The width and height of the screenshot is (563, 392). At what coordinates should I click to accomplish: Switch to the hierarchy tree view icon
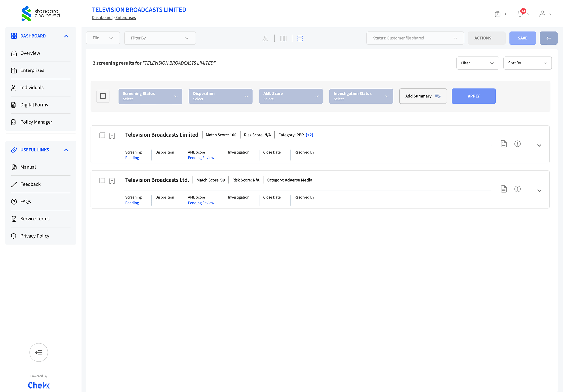coord(265,38)
